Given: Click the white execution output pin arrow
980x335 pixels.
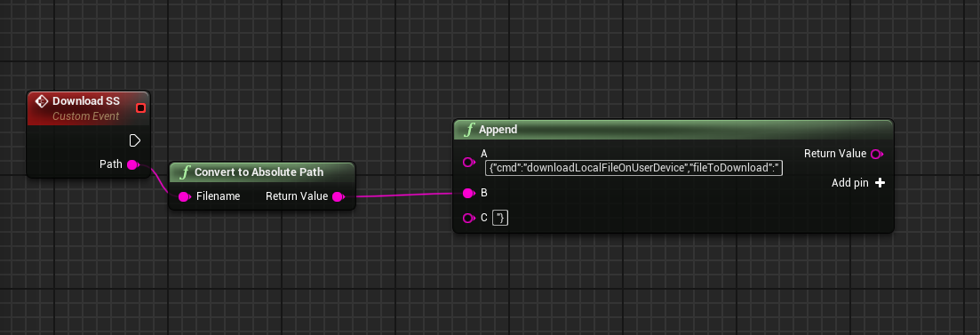Looking at the screenshot, I should tap(134, 140).
